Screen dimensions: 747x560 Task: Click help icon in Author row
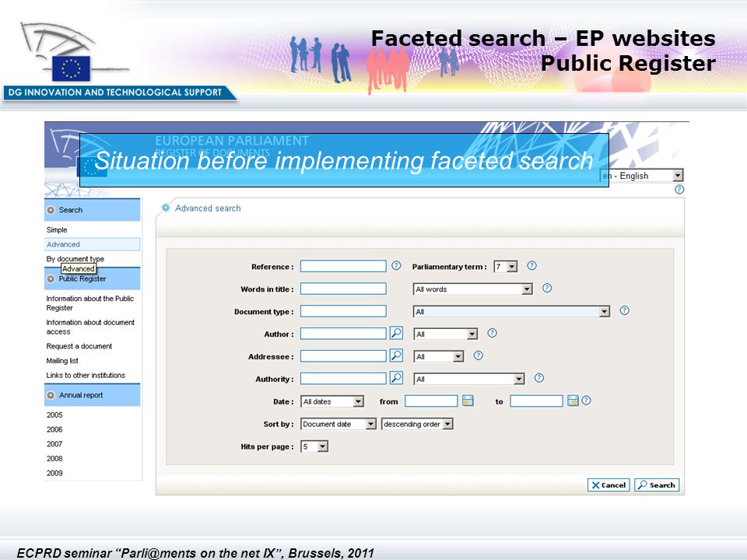click(x=492, y=333)
